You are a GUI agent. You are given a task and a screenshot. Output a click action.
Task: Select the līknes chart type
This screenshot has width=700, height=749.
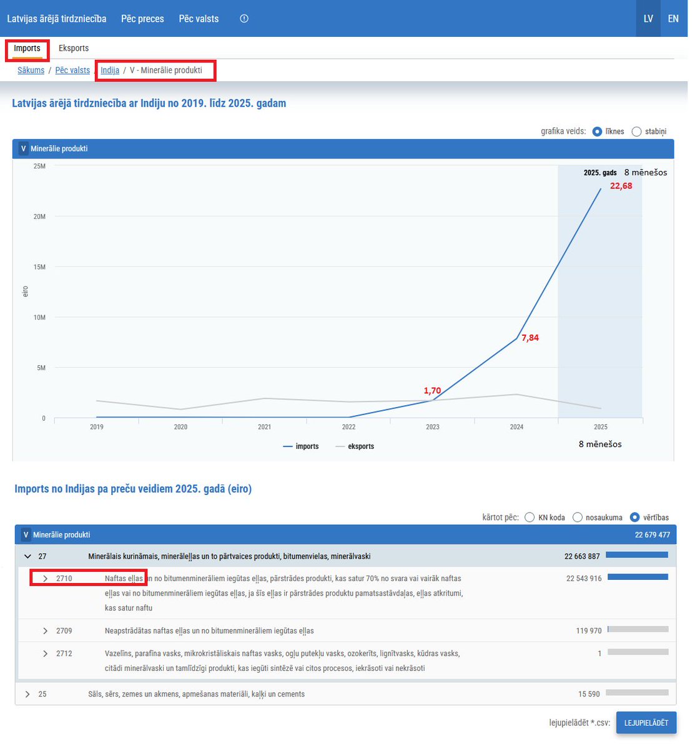coord(597,131)
